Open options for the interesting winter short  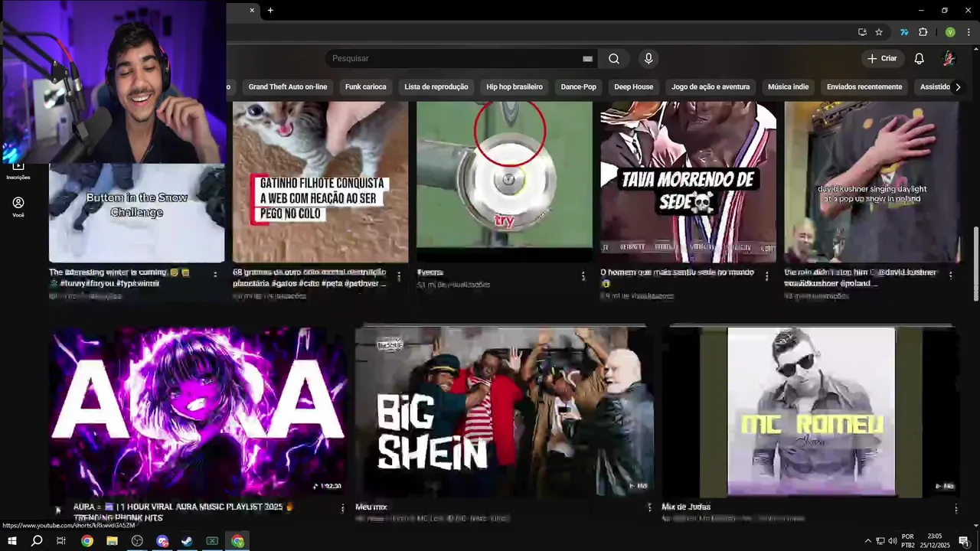click(x=215, y=275)
